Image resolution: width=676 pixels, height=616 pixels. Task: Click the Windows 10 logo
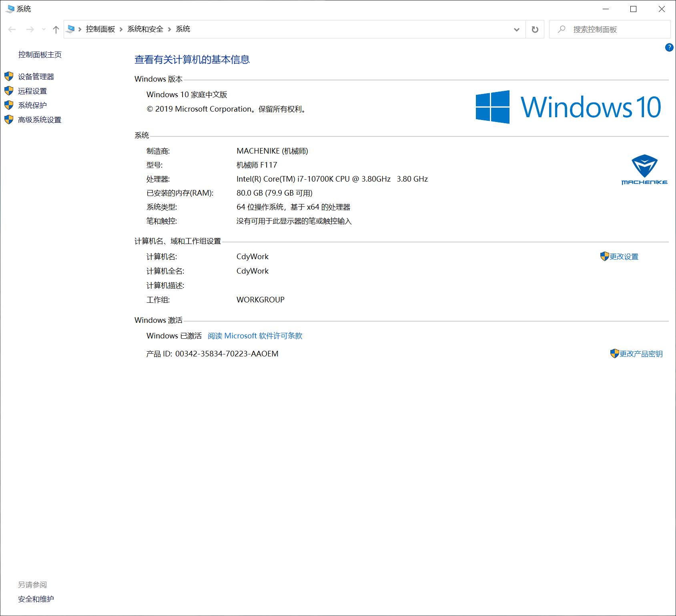(x=568, y=107)
